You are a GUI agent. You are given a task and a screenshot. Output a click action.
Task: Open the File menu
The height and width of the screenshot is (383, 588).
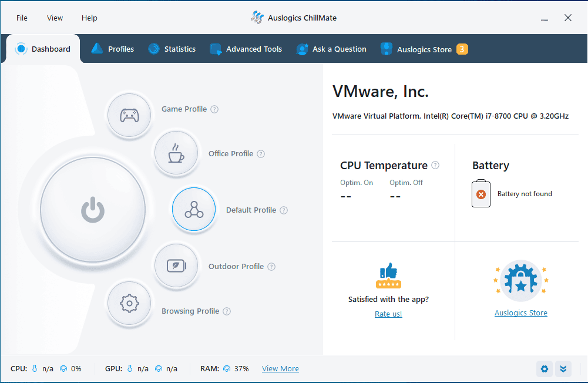pyautogui.click(x=22, y=18)
